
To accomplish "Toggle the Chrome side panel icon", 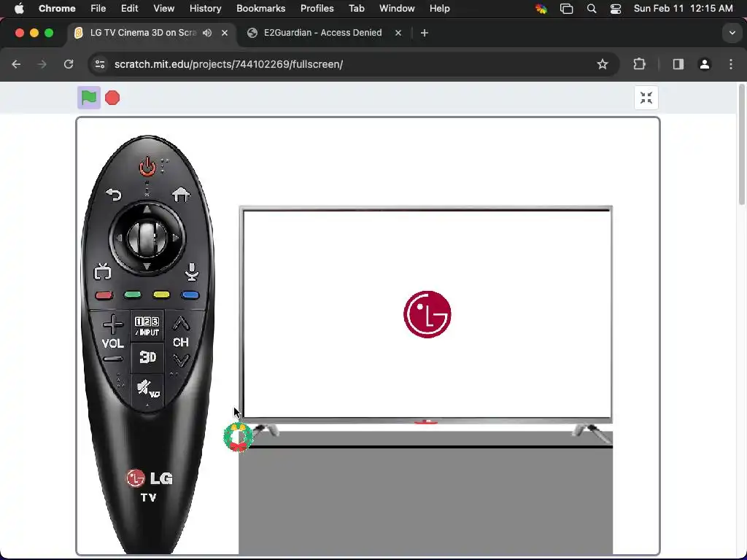I will [678, 64].
